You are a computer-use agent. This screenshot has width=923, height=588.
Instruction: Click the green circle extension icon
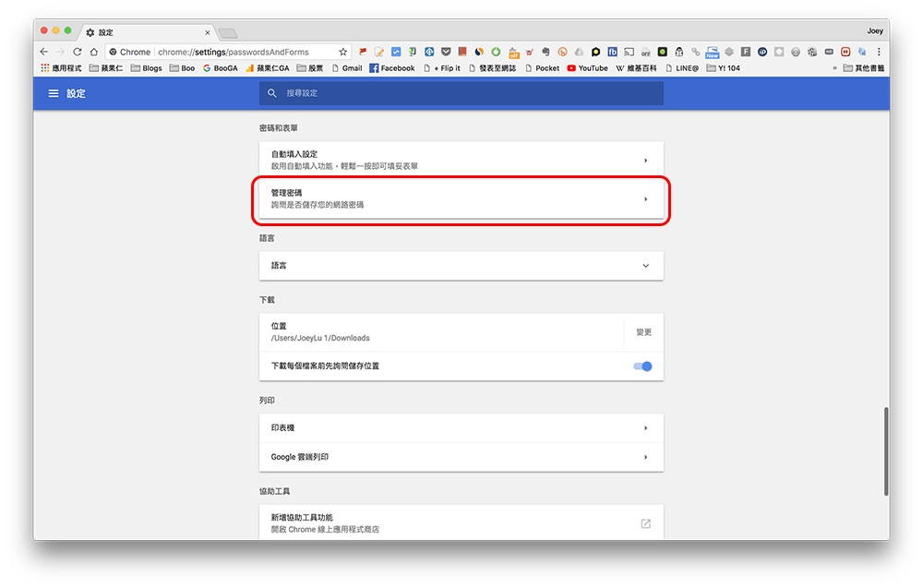click(496, 52)
